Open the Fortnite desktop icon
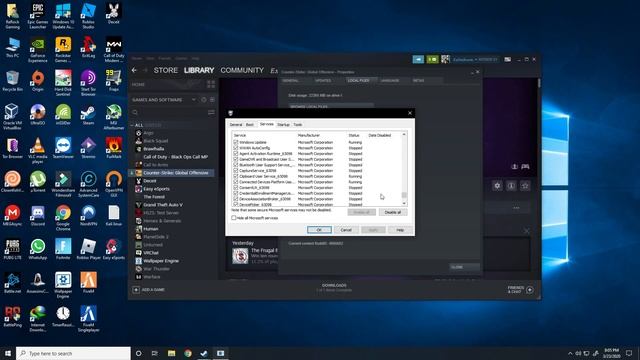The image size is (640, 360). pyautogui.click(x=63, y=249)
